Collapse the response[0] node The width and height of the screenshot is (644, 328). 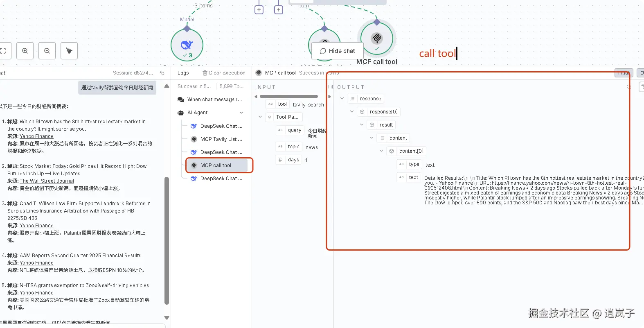pyautogui.click(x=352, y=112)
